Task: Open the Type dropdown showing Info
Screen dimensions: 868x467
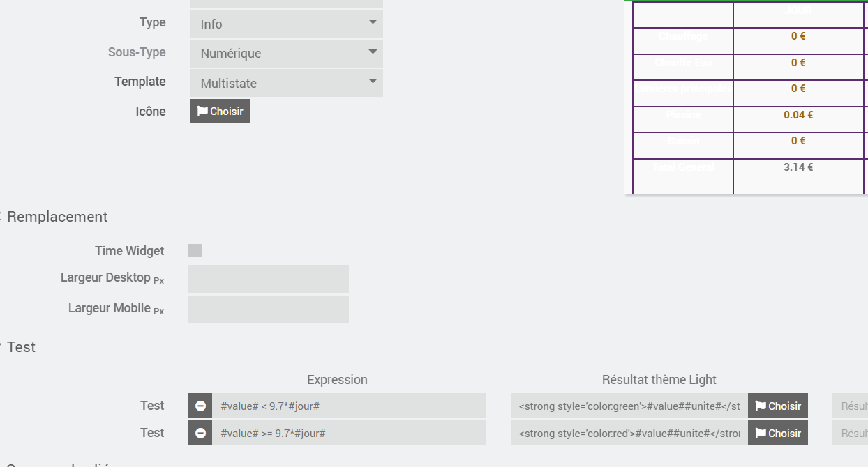Action: coord(286,24)
